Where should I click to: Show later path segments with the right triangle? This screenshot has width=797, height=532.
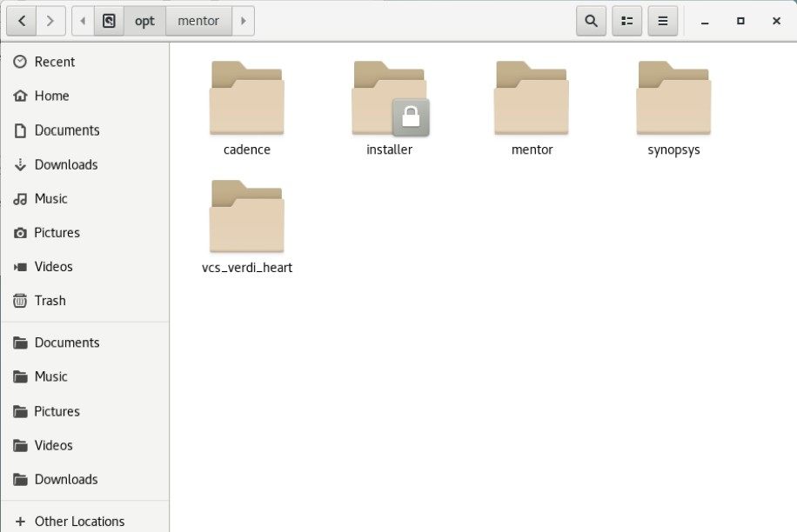point(243,21)
